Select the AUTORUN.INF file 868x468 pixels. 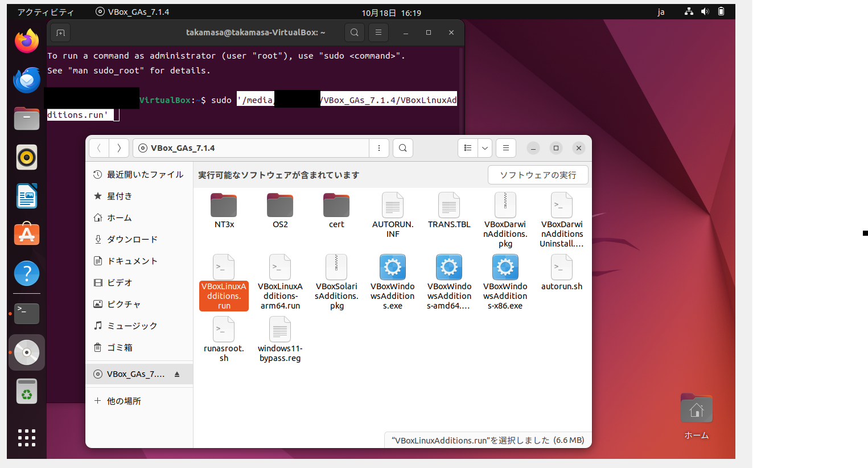coord(393,215)
